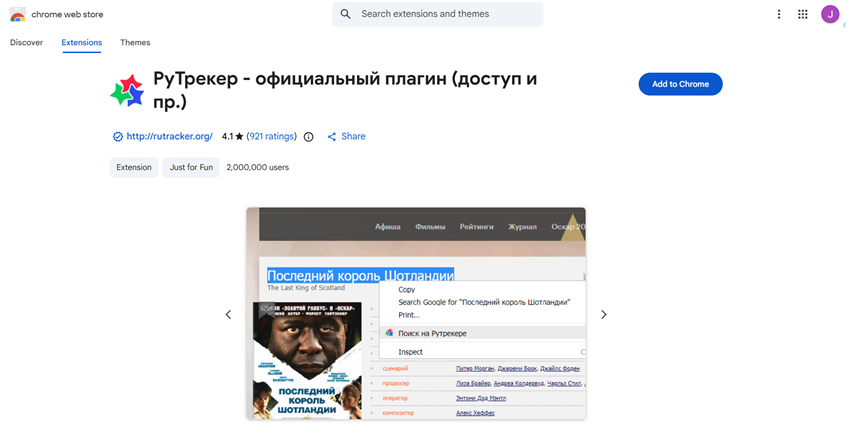Click the verified publisher badge icon
Viewport: 850px width, 426px height.
click(x=118, y=137)
